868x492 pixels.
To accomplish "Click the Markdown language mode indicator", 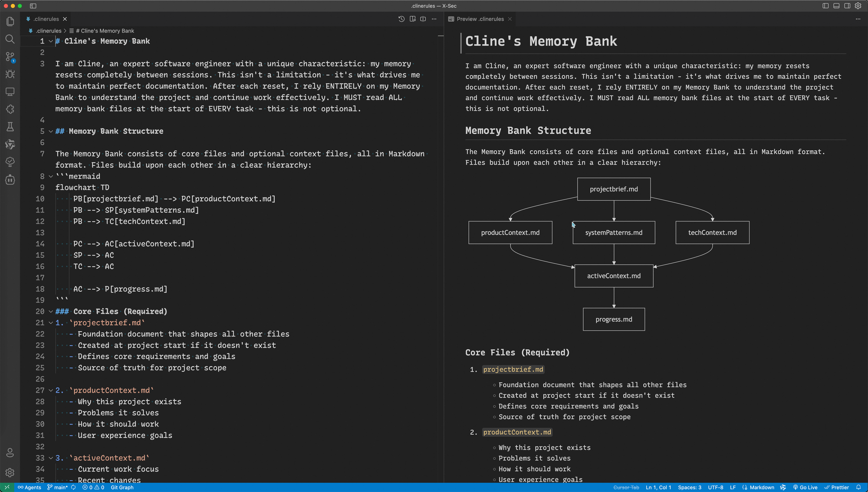I will point(762,487).
